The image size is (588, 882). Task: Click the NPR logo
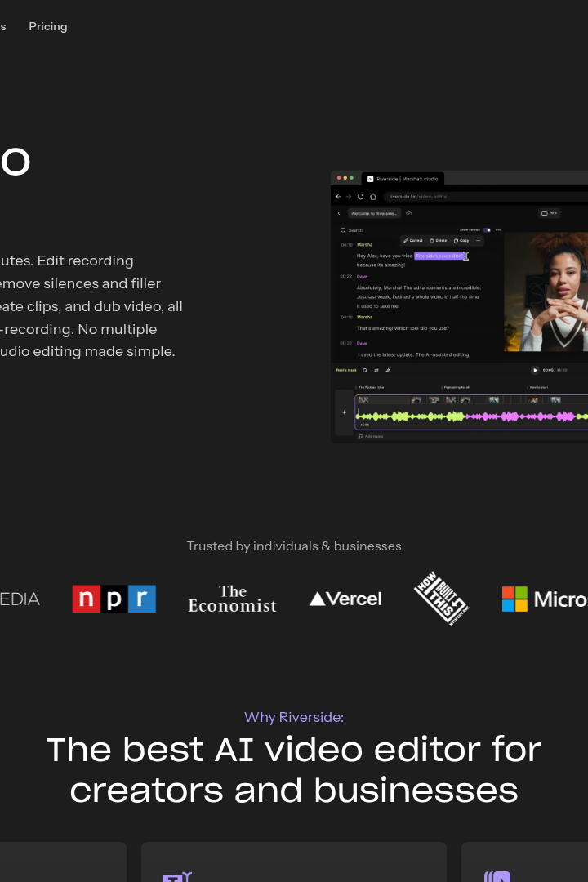pyautogui.click(x=114, y=599)
